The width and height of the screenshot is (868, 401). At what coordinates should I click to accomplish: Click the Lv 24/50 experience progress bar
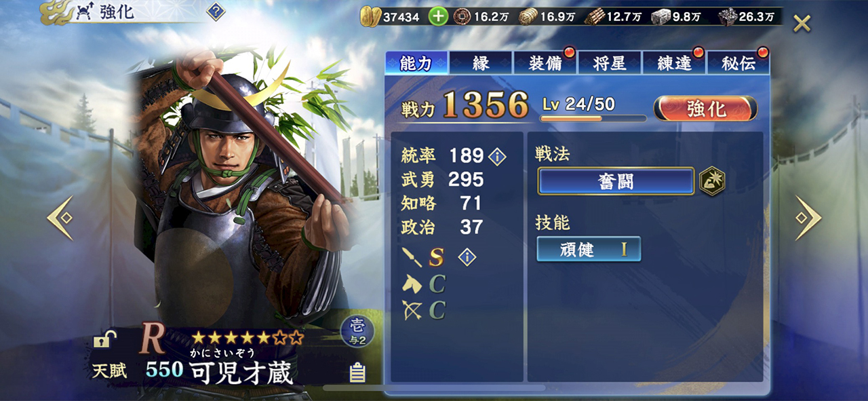(593, 119)
